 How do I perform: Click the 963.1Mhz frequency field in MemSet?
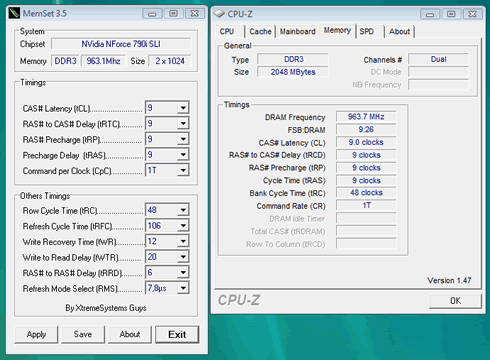pyautogui.click(x=103, y=61)
